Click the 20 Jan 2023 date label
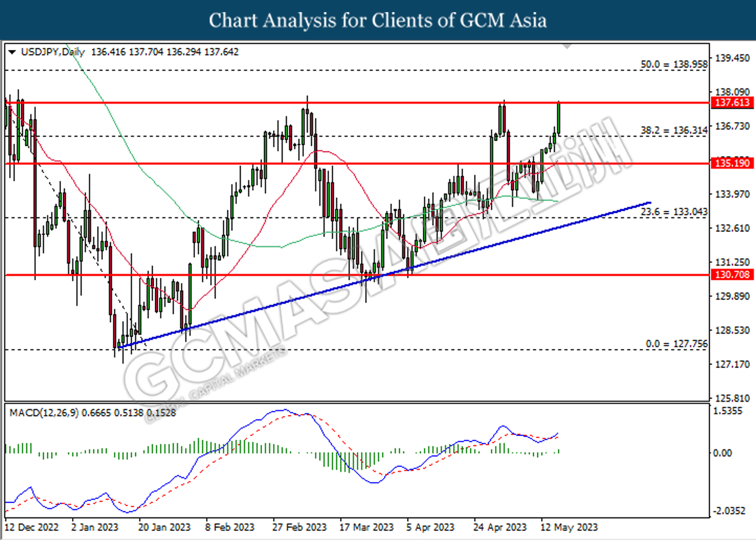 point(164,527)
